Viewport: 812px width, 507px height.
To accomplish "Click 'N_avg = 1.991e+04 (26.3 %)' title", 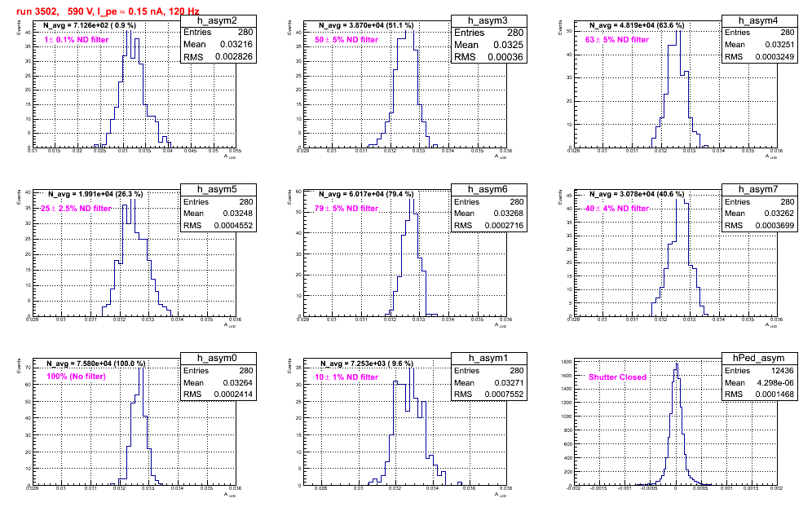I will tap(95, 194).
